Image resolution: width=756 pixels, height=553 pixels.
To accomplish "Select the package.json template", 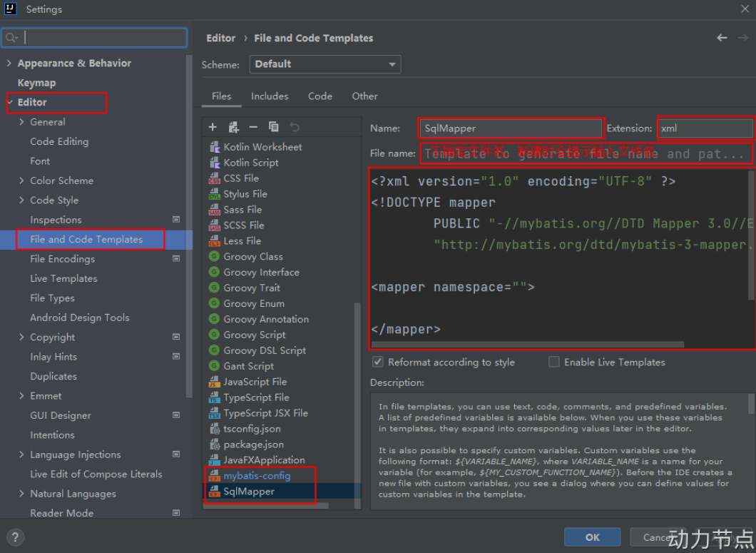I will coord(253,445).
